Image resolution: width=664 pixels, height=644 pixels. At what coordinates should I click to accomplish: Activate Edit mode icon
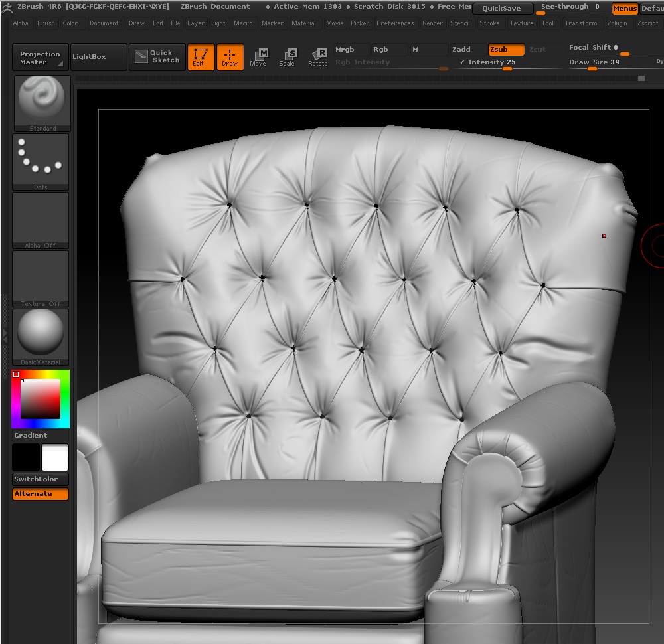(x=201, y=57)
